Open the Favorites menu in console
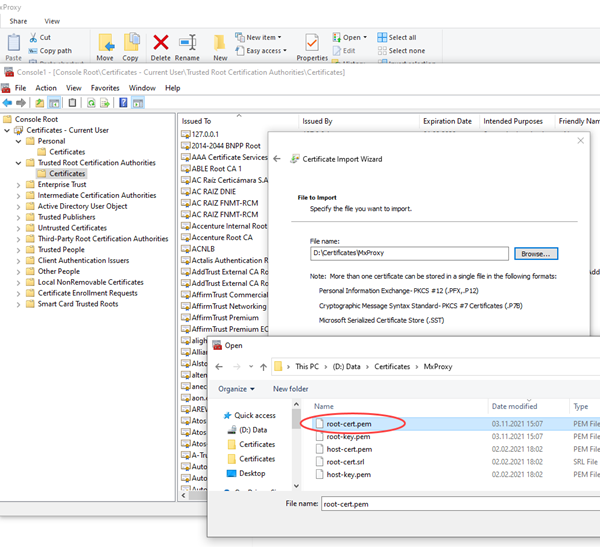 (x=105, y=88)
